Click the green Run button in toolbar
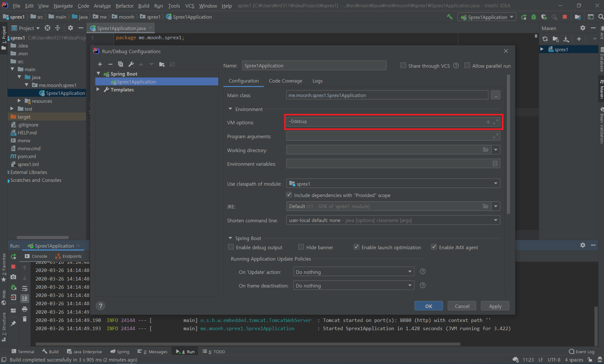 click(x=524, y=17)
